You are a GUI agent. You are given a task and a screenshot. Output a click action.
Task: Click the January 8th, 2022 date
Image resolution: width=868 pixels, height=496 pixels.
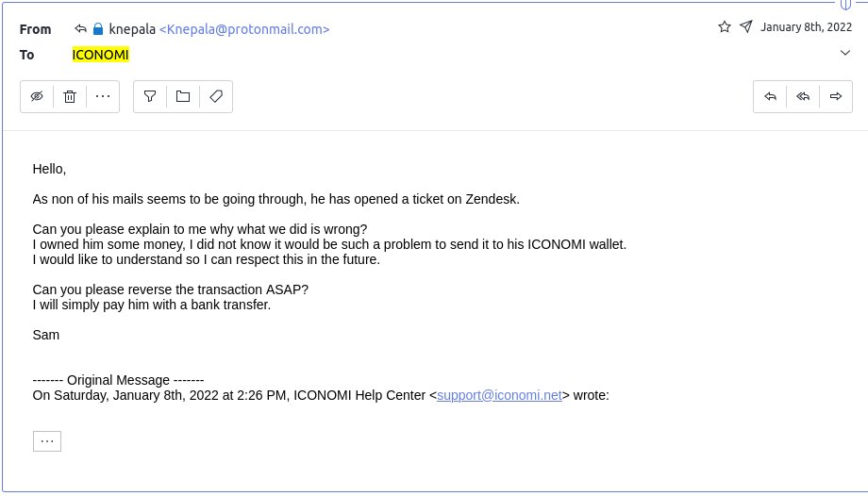pyautogui.click(x=806, y=27)
